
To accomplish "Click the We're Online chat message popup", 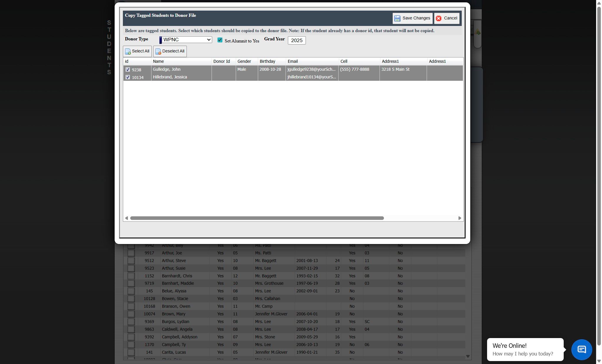I will (x=525, y=349).
